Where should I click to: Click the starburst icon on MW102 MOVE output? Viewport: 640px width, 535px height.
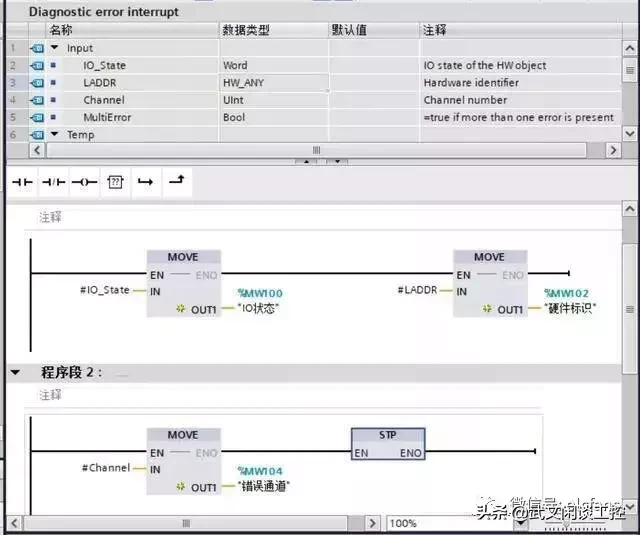[x=487, y=309]
